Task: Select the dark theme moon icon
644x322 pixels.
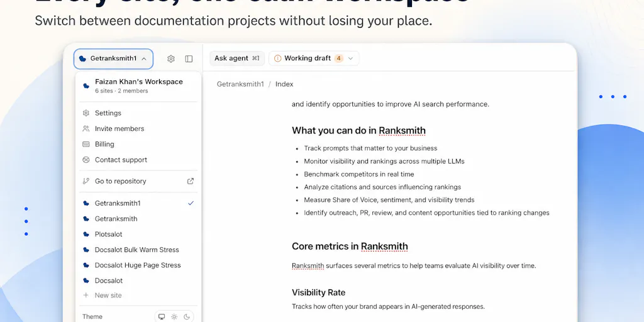Action: [187, 317]
